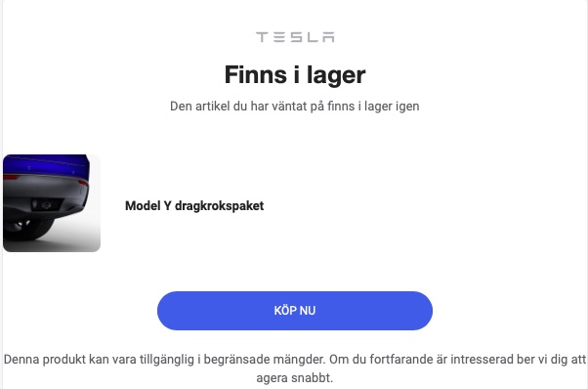The image size is (588, 389).
Task: Click the last letter A in the Tesla wordmark
Action: point(328,37)
